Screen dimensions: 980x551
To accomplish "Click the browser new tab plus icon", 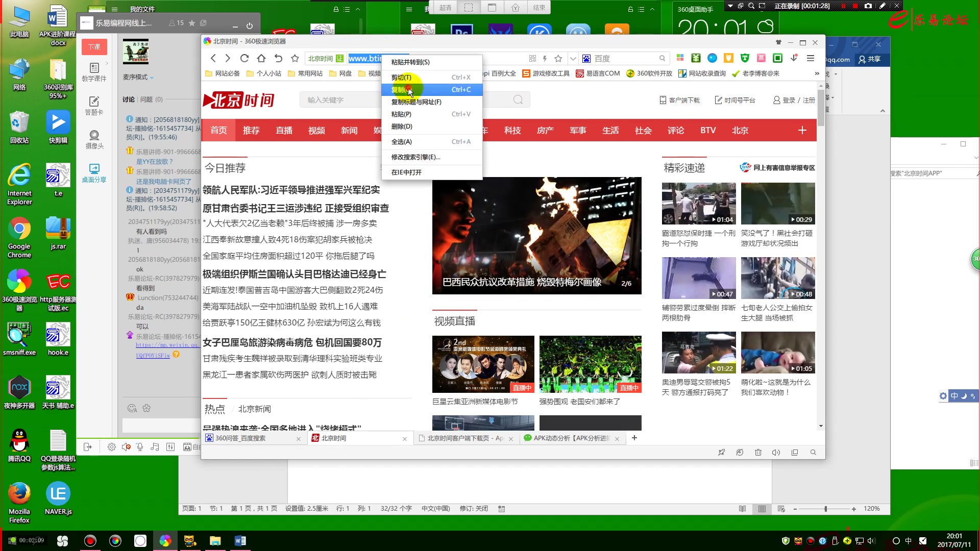I will pyautogui.click(x=634, y=437).
